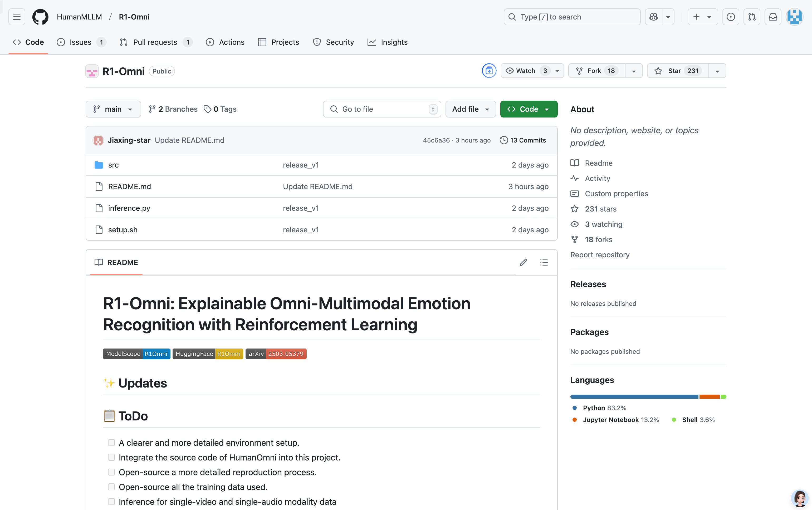This screenshot has width=812, height=510.
Task: Expand the Fork options dropdown arrow
Action: pyautogui.click(x=634, y=71)
